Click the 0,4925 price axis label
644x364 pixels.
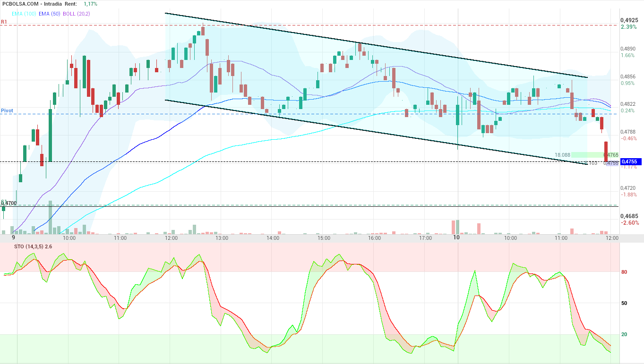coord(629,20)
